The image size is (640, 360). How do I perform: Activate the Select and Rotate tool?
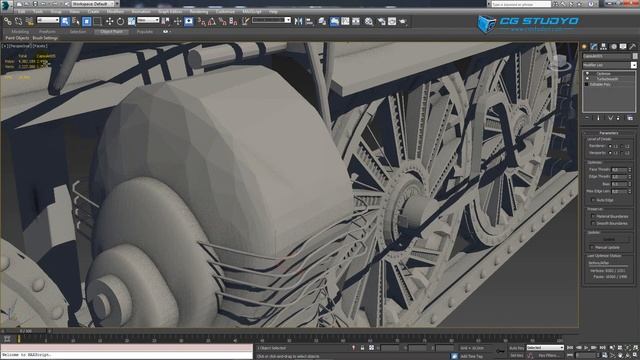tap(120, 21)
